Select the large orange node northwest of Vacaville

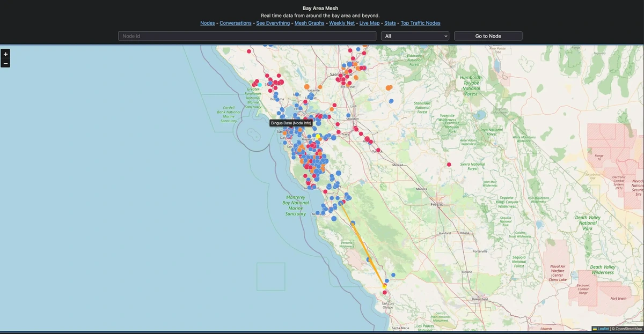tap(306, 86)
